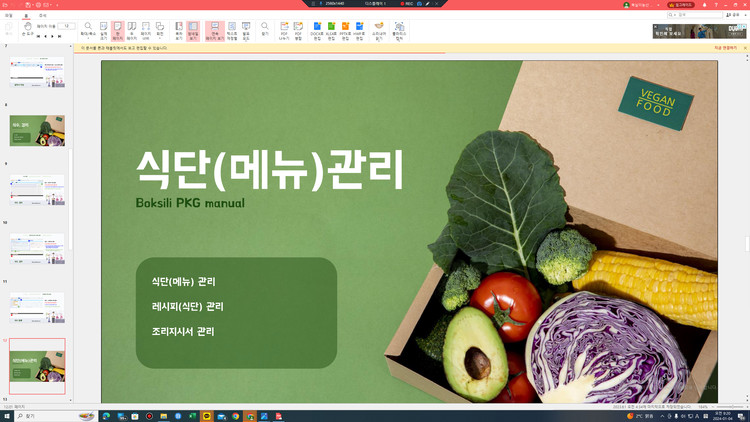Convert to HWP for editing
The width and height of the screenshot is (750, 422).
(x=359, y=31)
